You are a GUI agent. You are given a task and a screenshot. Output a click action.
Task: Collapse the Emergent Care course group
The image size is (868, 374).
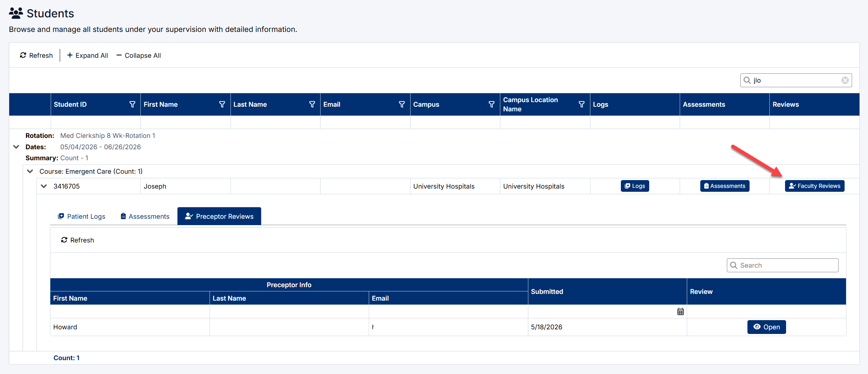point(30,171)
